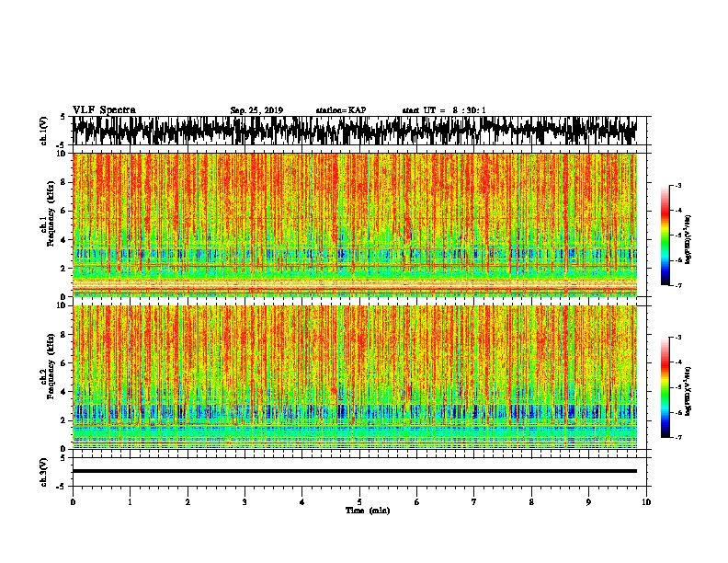The height and width of the screenshot is (563, 728).
Task: Click inside the ch.2 spectrogram plot
Action: 355,377
